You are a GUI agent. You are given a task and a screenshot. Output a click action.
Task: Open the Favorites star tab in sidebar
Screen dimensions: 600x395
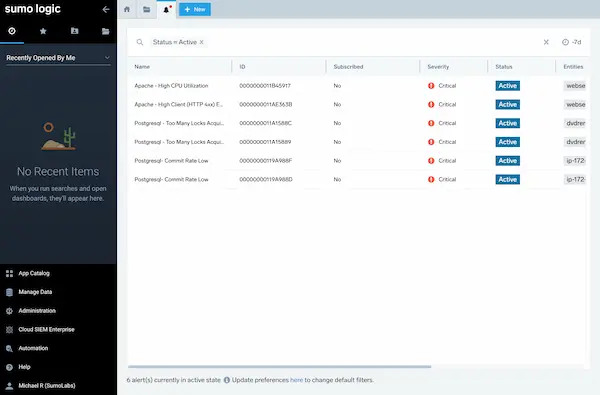[x=43, y=31]
